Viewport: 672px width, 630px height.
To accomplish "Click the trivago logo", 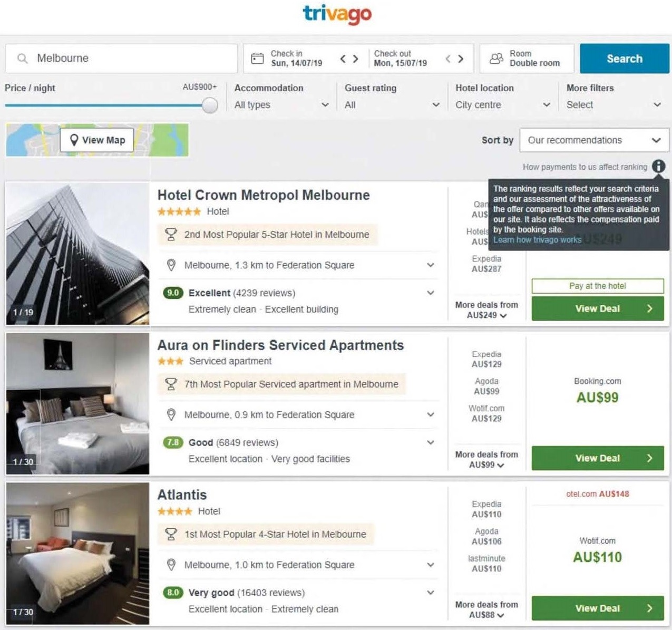I will click(x=337, y=14).
